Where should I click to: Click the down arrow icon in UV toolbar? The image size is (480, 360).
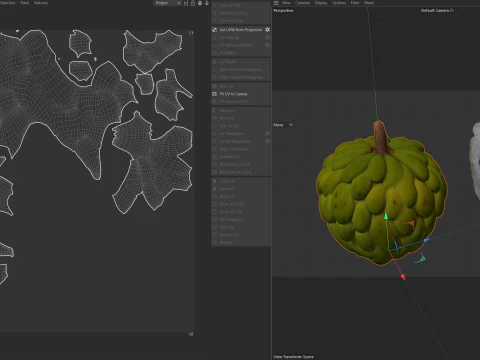coord(207,3)
